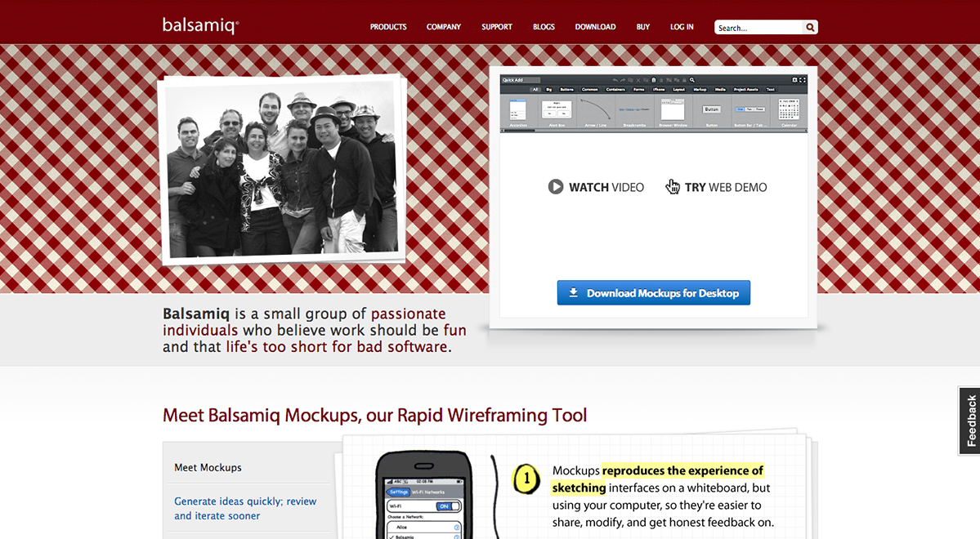
Task: Click the team group photo
Action: [281, 168]
